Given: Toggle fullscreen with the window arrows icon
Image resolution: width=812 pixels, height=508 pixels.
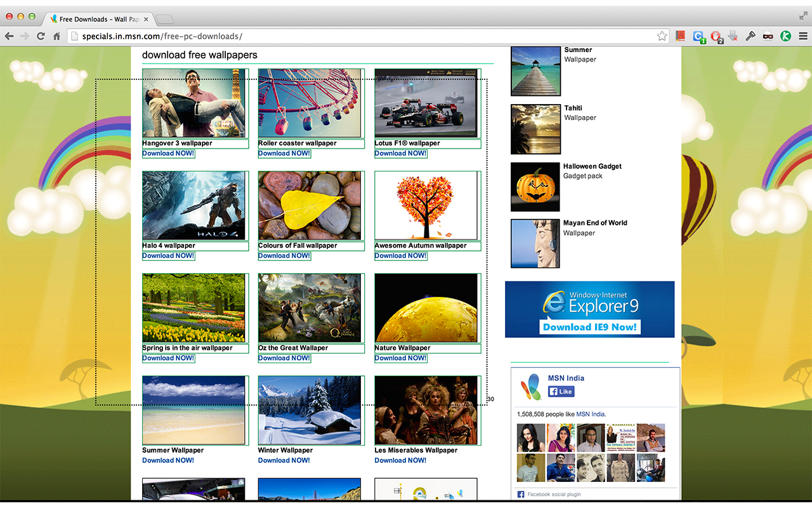Looking at the screenshot, I should click(803, 15).
